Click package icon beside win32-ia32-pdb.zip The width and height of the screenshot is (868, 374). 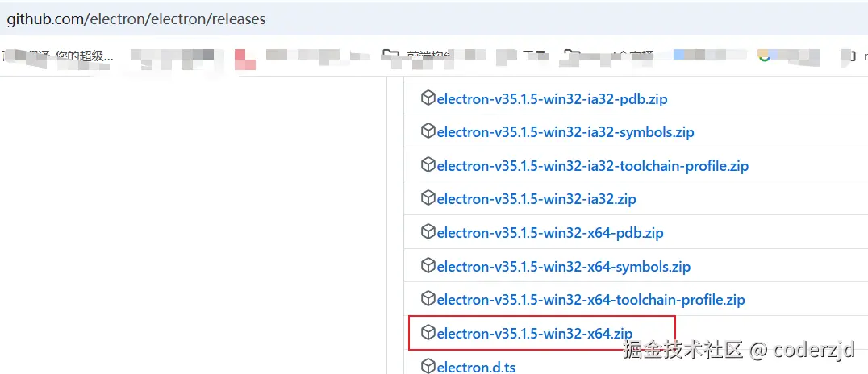click(428, 98)
